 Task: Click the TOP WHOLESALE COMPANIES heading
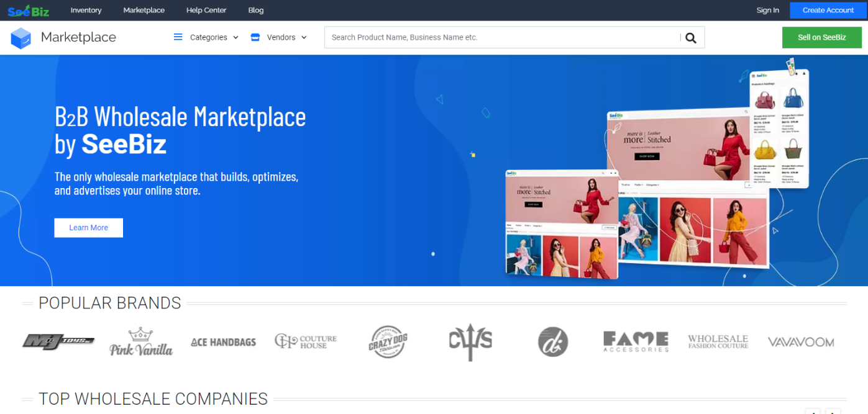pyautogui.click(x=153, y=398)
